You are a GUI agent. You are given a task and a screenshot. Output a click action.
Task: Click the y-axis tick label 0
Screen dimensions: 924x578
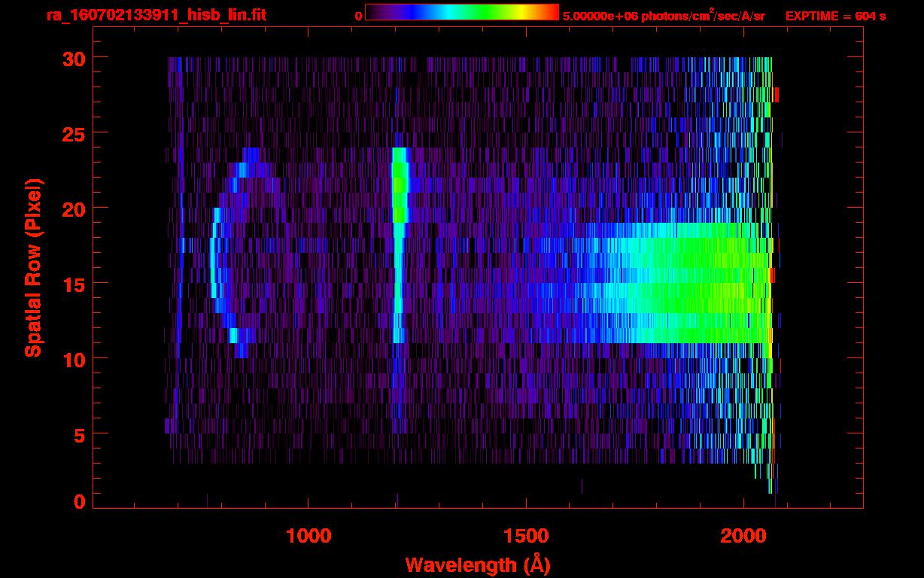point(78,502)
